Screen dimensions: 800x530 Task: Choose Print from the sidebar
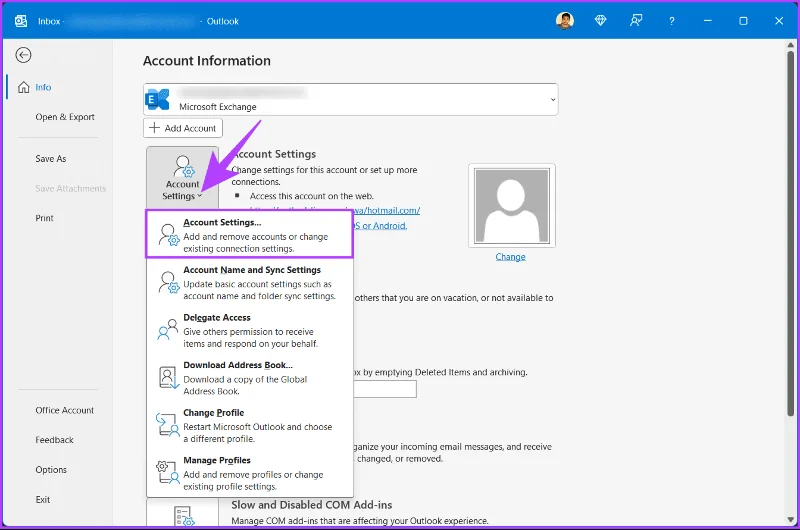coord(44,218)
